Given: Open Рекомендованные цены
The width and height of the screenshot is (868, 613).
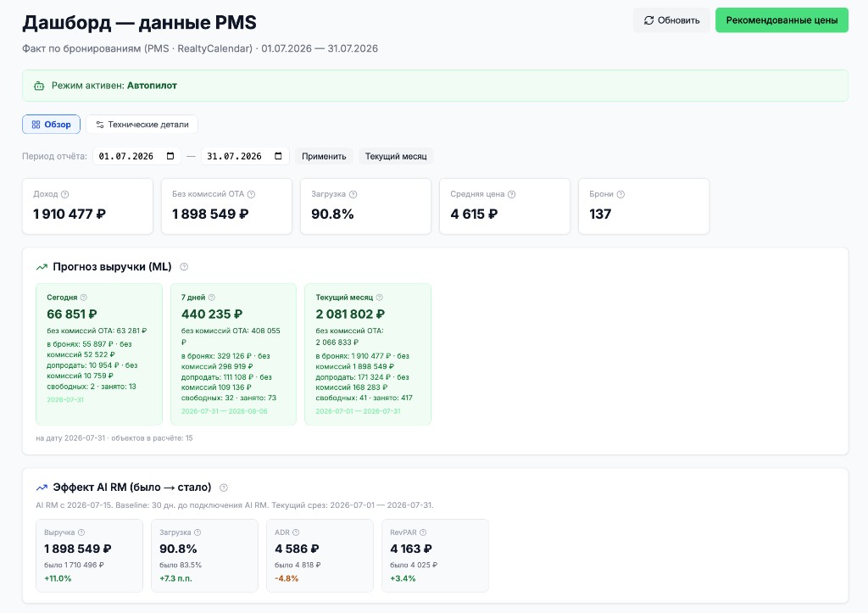Looking at the screenshot, I should click(x=782, y=20).
